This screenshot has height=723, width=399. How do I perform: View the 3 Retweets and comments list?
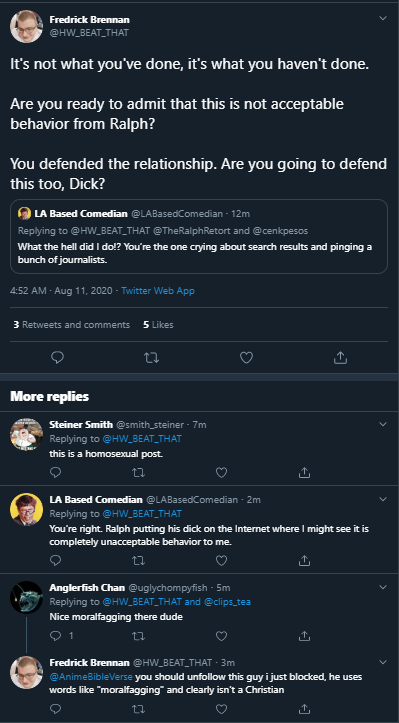pyautogui.click(x=71, y=325)
